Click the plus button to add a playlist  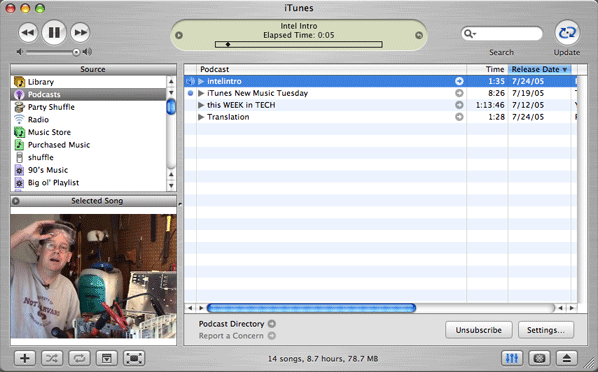25,358
